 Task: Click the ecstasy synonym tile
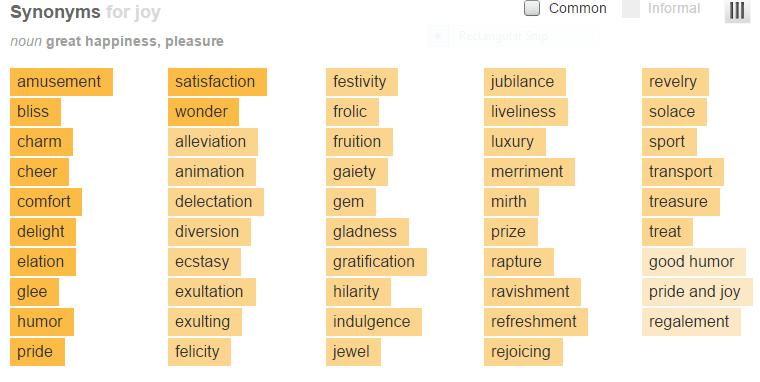point(205,262)
